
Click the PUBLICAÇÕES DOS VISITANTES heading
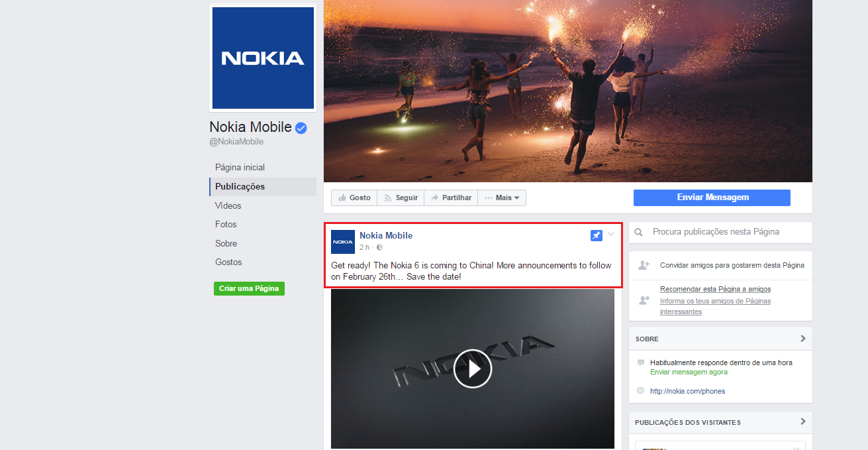[688, 422]
